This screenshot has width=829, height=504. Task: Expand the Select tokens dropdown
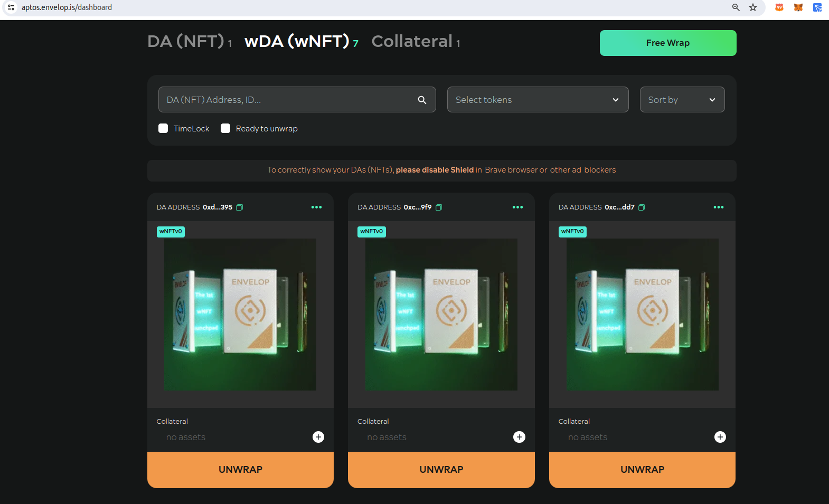coord(538,100)
